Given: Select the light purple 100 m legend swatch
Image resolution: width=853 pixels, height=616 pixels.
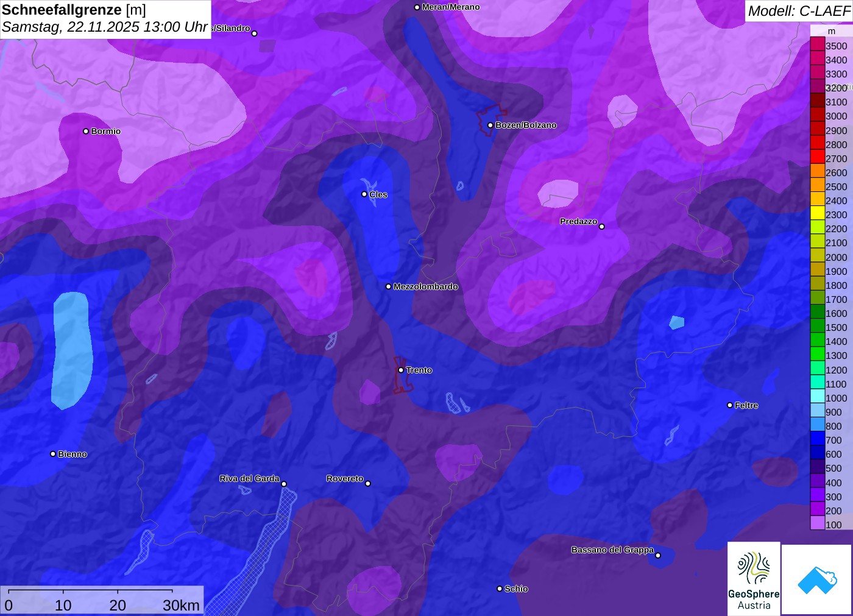Looking at the screenshot, I should (818, 524).
